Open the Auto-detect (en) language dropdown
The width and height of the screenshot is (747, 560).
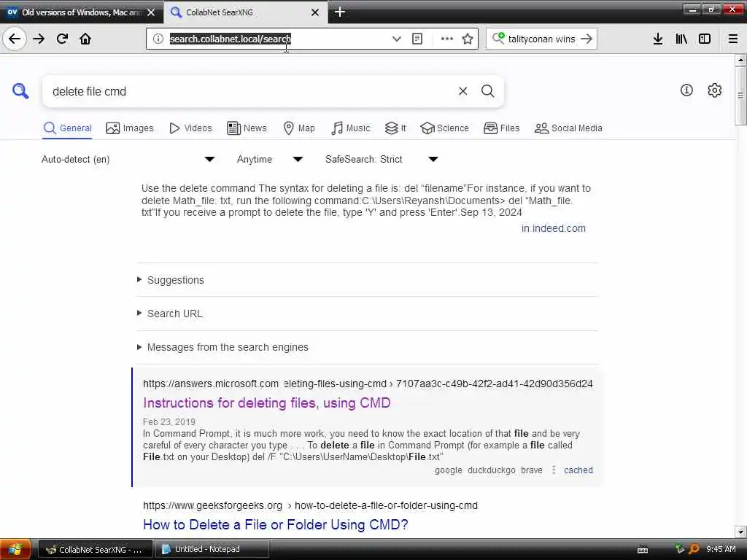point(128,159)
